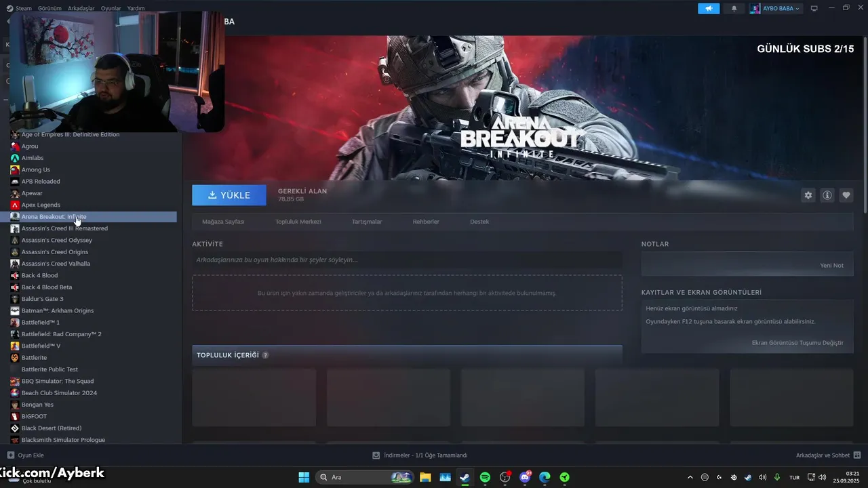Screen dimensions: 868x488
Task: Click TUR keyboard language indicator
Action: [x=794, y=477]
